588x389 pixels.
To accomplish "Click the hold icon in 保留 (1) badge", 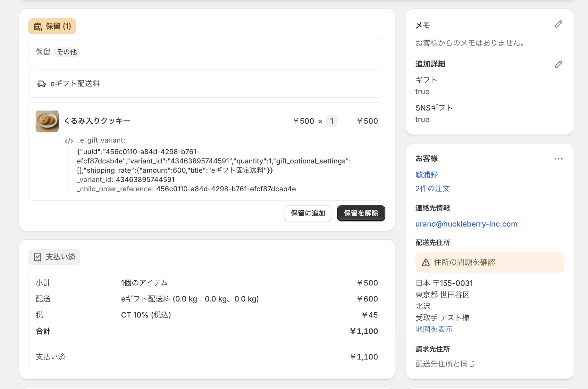I will 38,27.
